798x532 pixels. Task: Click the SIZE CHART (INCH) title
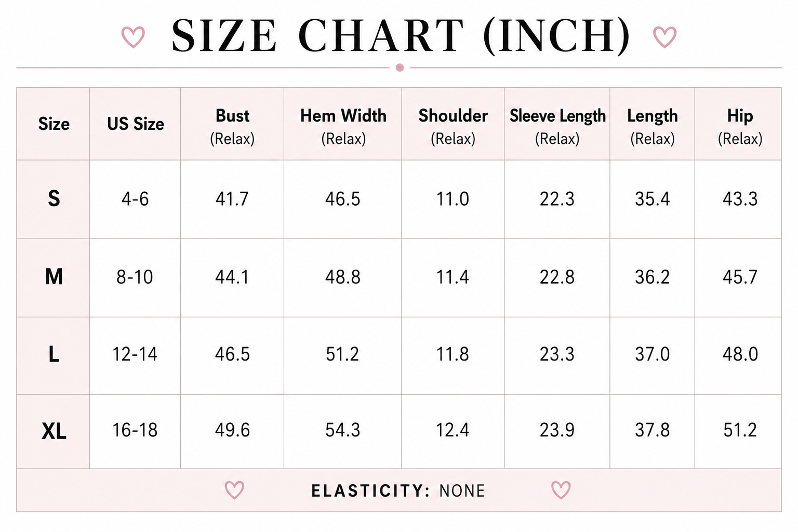point(401,36)
